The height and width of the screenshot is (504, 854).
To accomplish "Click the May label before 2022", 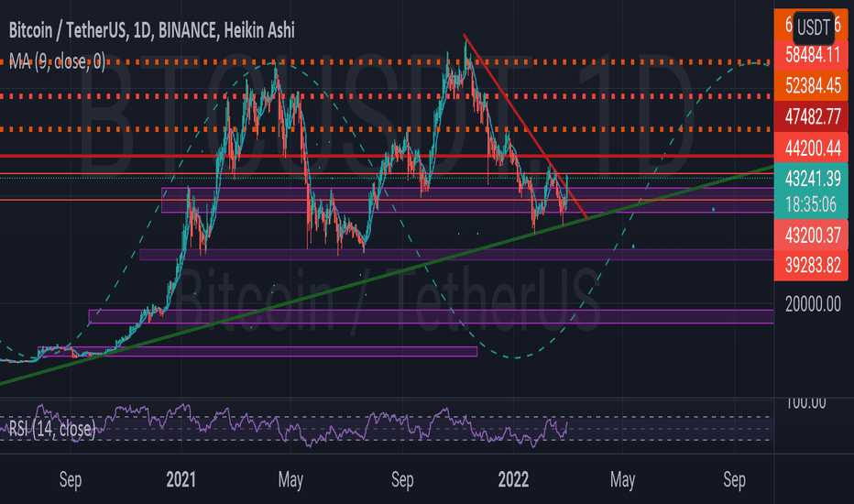I will (x=290, y=480).
